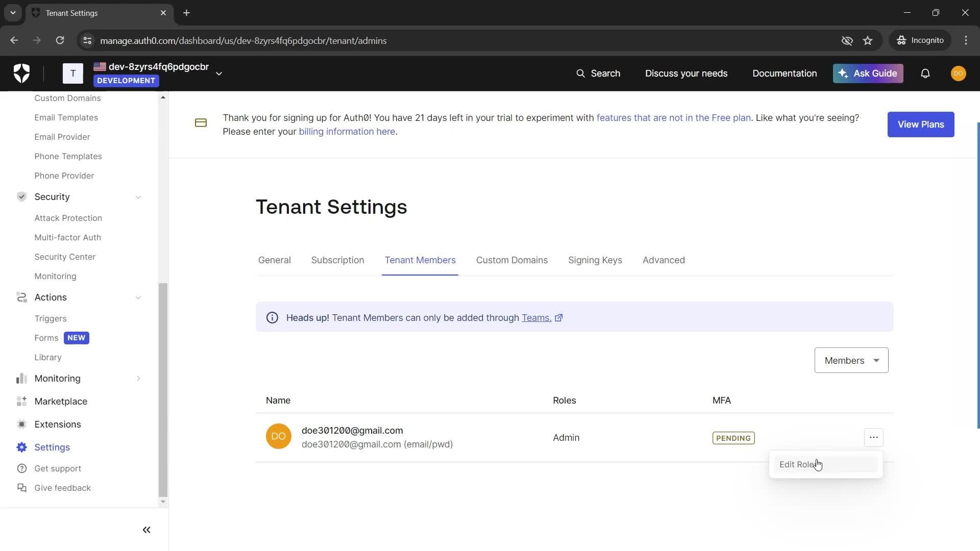Image resolution: width=980 pixels, height=551 pixels.
Task: Click the sidebar scrollbar down arrow
Action: pos(163,502)
